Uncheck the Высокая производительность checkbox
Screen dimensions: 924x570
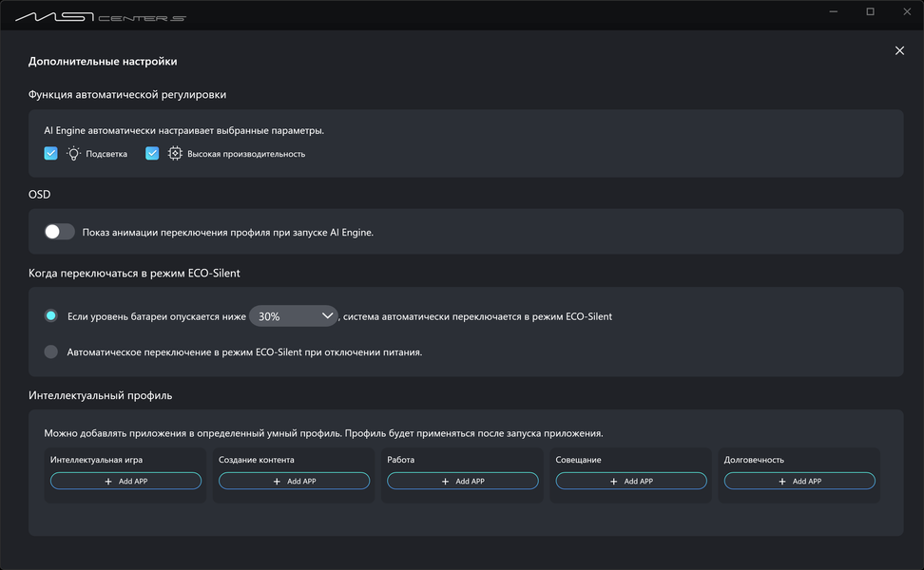point(152,153)
